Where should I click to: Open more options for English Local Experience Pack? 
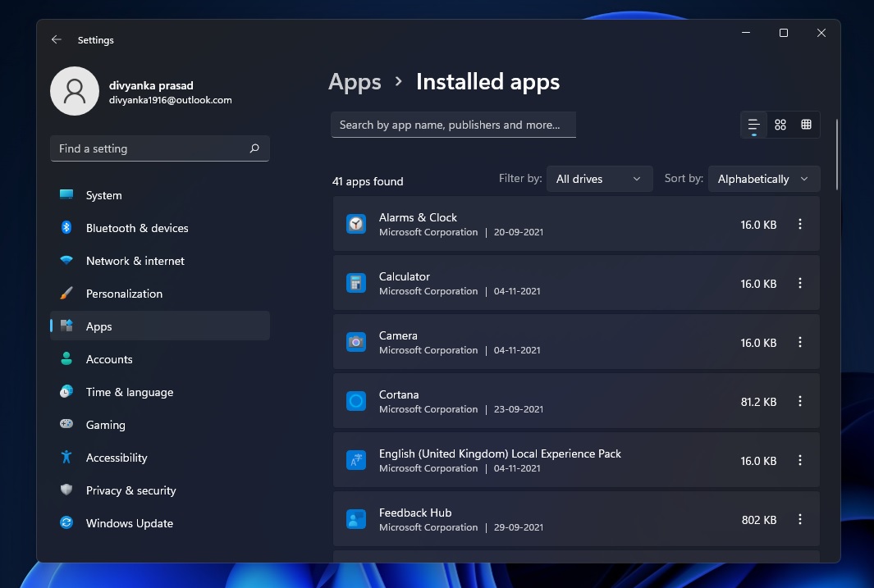[x=800, y=460]
